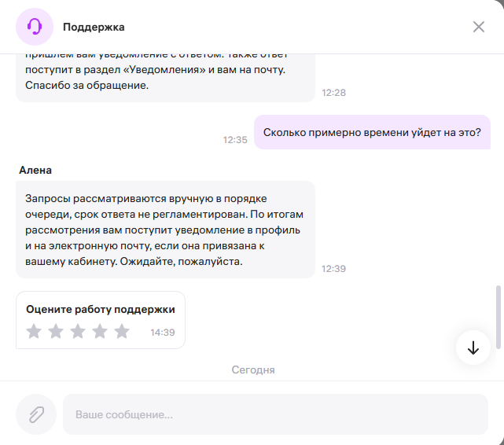
Task: Click the message "Сколько примерно времени уйдет на это?"
Action: (371, 132)
